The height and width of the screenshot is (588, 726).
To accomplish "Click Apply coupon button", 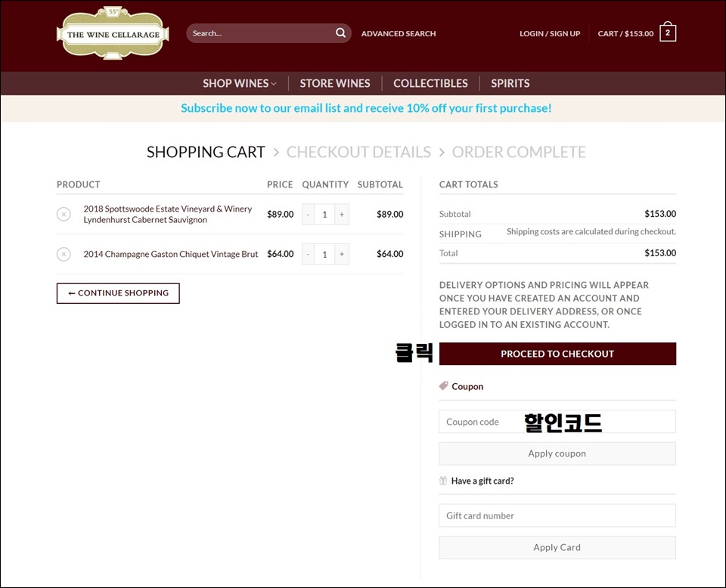I will tap(557, 453).
